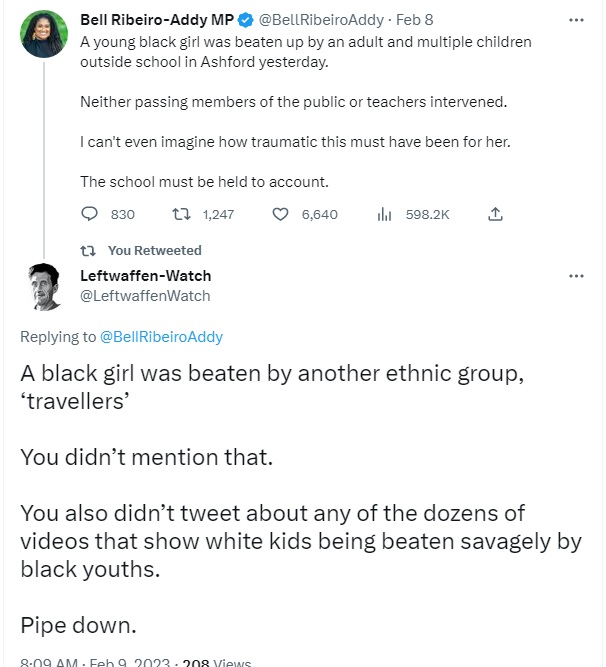Like the tweet with 6,640 likes
The width and height of the screenshot is (606, 667).
click(281, 214)
